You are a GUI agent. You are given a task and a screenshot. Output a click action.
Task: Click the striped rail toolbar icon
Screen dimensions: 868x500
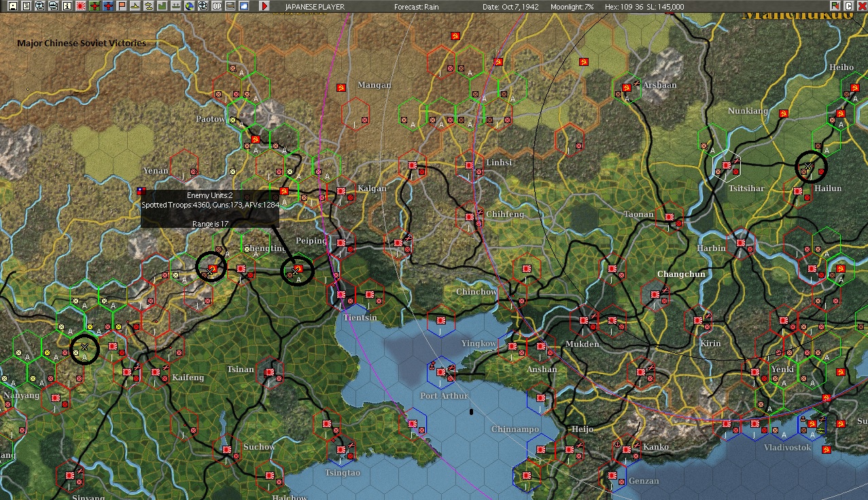click(x=230, y=6)
